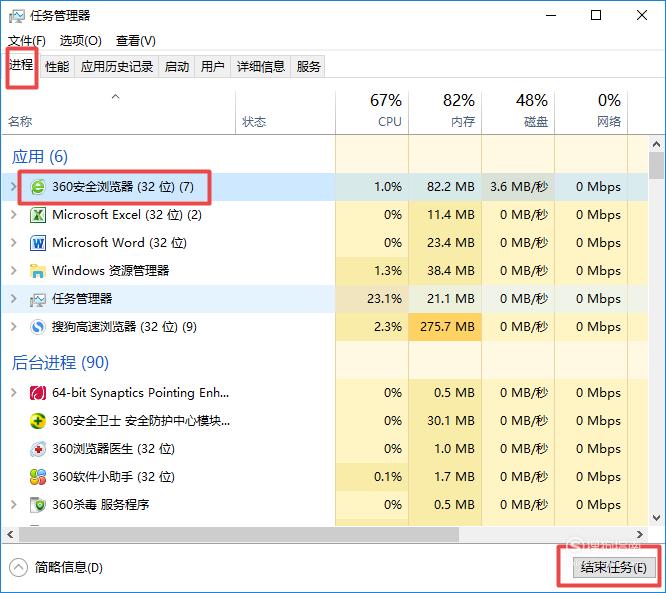The width and height of the screenshot is (666, 593).
Task: Click the 搜狗高速浏览器 icon
Action: [38, 327]
